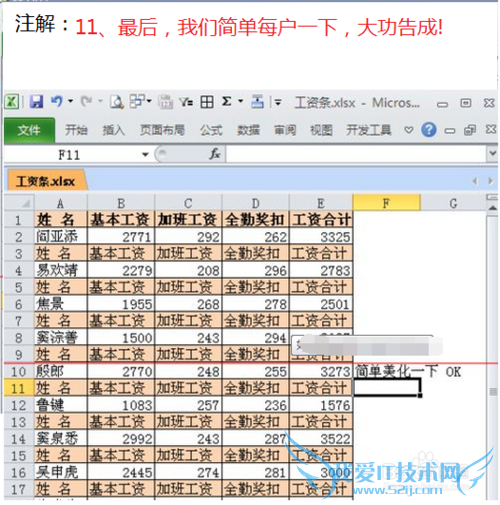The height and width of the screenshot is (505, 500).
Task: Click cell E6 with value 2501
Action: [x=321, y=304]
